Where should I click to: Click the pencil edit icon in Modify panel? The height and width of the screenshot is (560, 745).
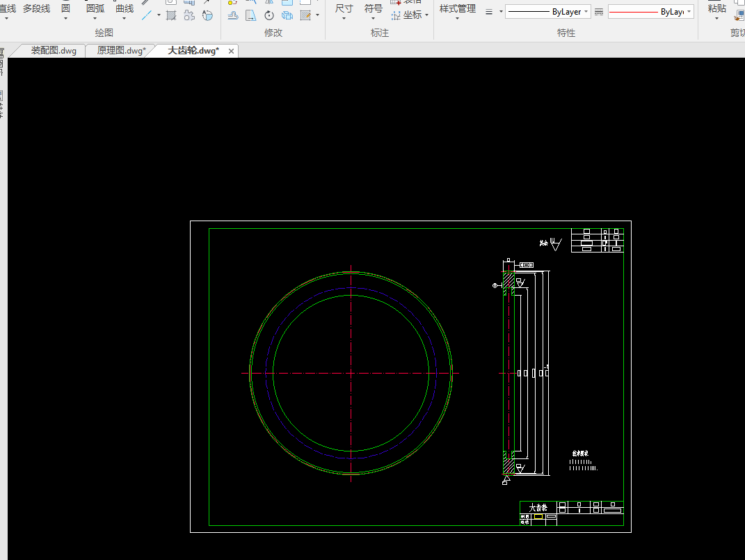[x=305, y=15]
